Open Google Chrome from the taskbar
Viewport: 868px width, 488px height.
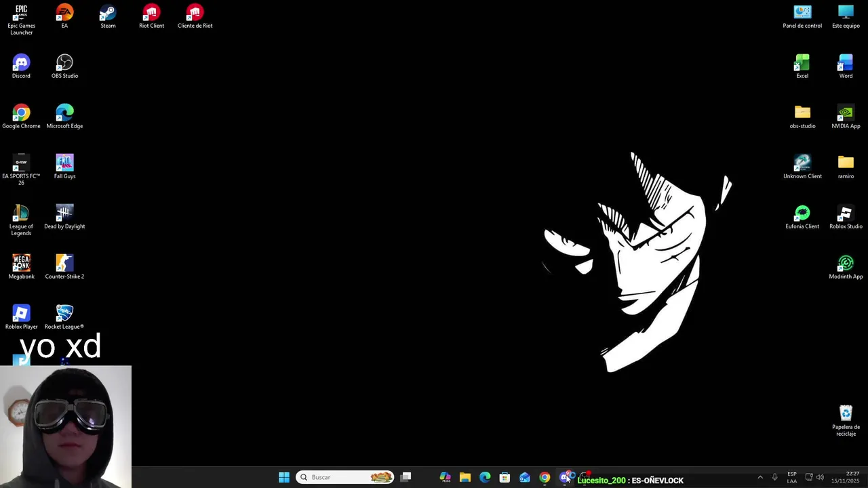click(x=545, y=477)
